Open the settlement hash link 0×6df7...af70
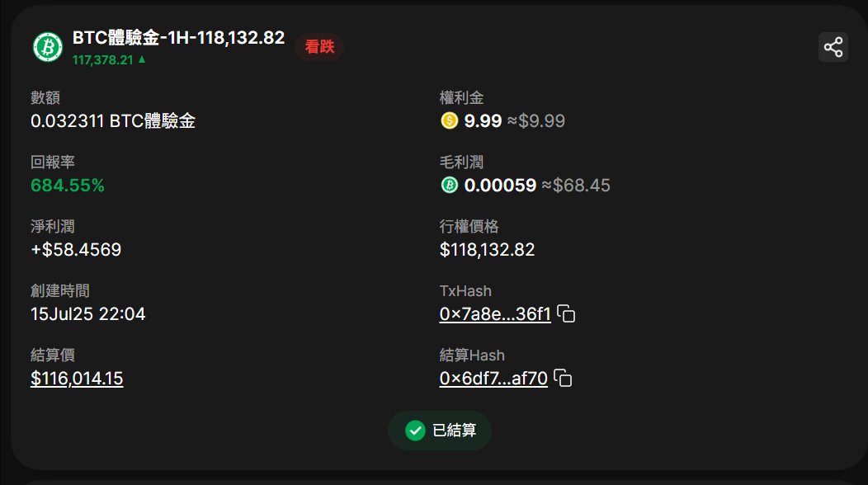868x485 pixels. 493,378
